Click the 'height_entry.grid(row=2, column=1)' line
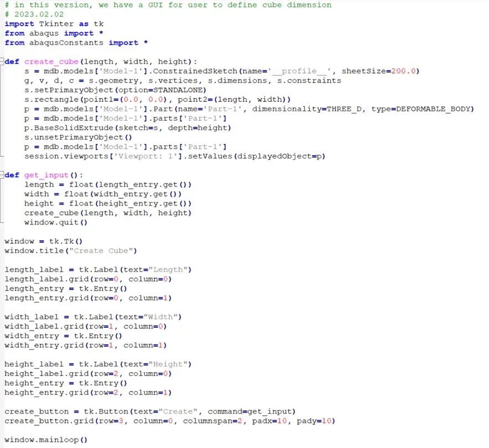 point(88,393)
